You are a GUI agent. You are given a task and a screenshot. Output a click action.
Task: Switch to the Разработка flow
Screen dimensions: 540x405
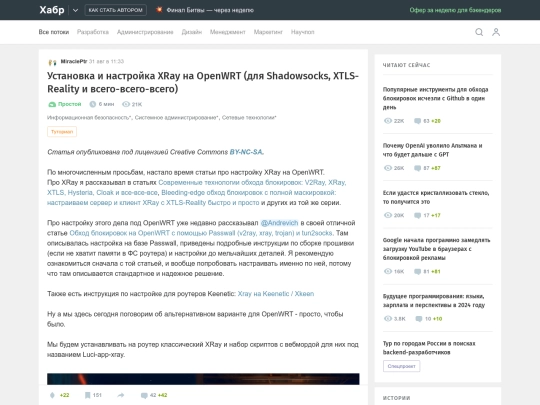point(93,32)
